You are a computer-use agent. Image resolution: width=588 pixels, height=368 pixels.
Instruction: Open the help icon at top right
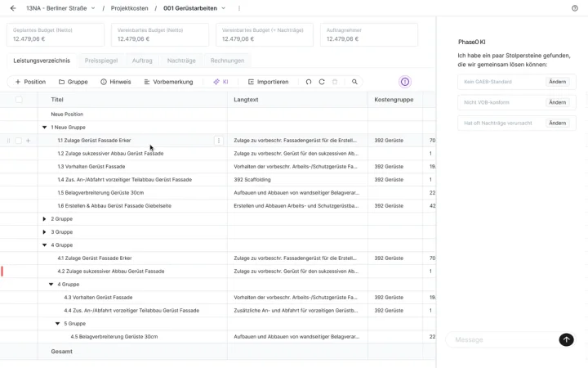point(574,8)
